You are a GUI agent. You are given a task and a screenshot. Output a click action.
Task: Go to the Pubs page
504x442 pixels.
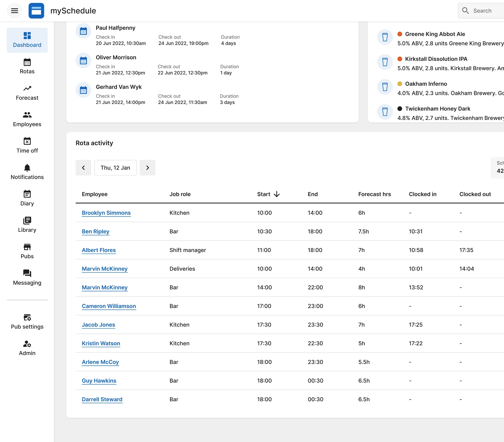27,251
